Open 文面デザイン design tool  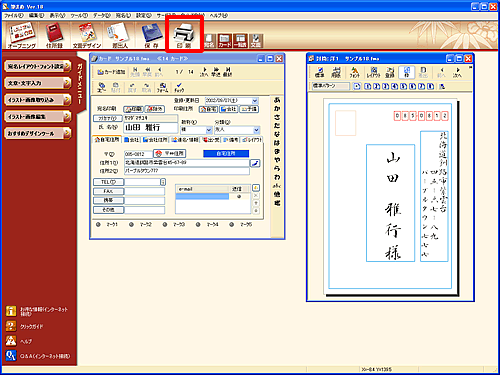[87, 35]
